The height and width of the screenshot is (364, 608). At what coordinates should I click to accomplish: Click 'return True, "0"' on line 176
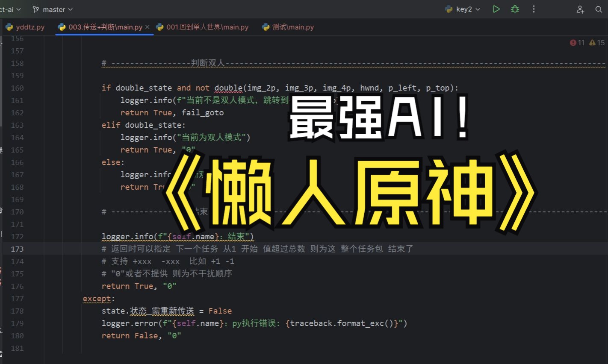click(x=139, y=286)
